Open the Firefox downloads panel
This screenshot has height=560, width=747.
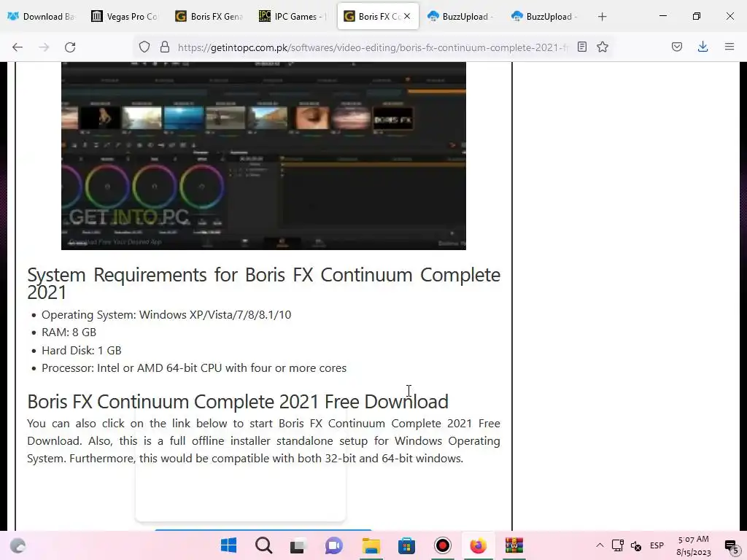703,47
